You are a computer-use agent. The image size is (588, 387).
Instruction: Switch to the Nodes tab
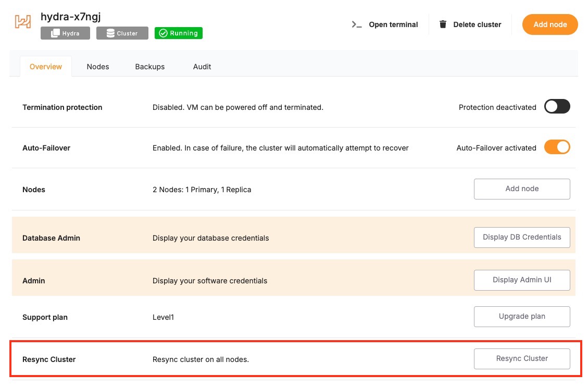(98, 67)
